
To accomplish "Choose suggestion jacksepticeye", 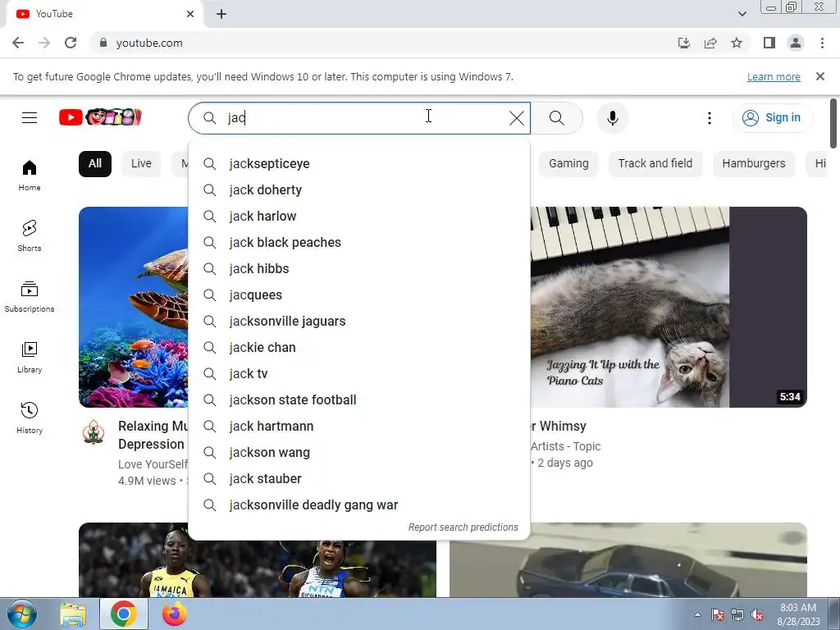I will (359, 164).
